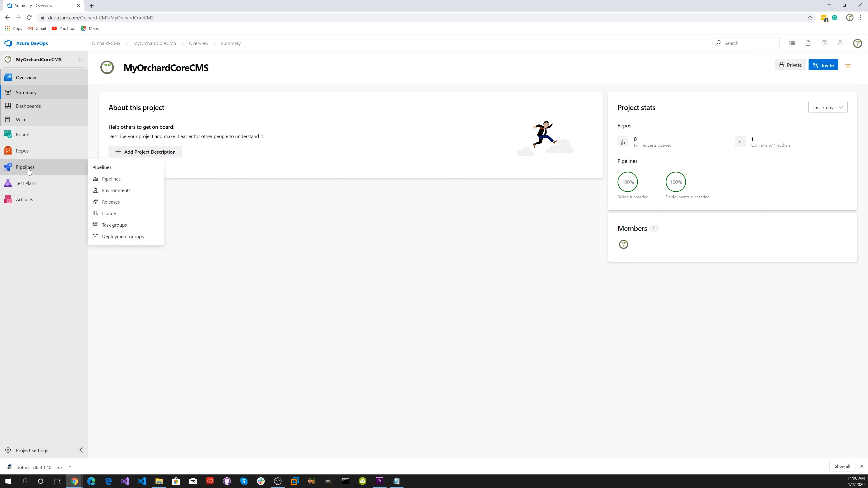
Task: Open Boards in the sidebar
Action: click(44, 134)
